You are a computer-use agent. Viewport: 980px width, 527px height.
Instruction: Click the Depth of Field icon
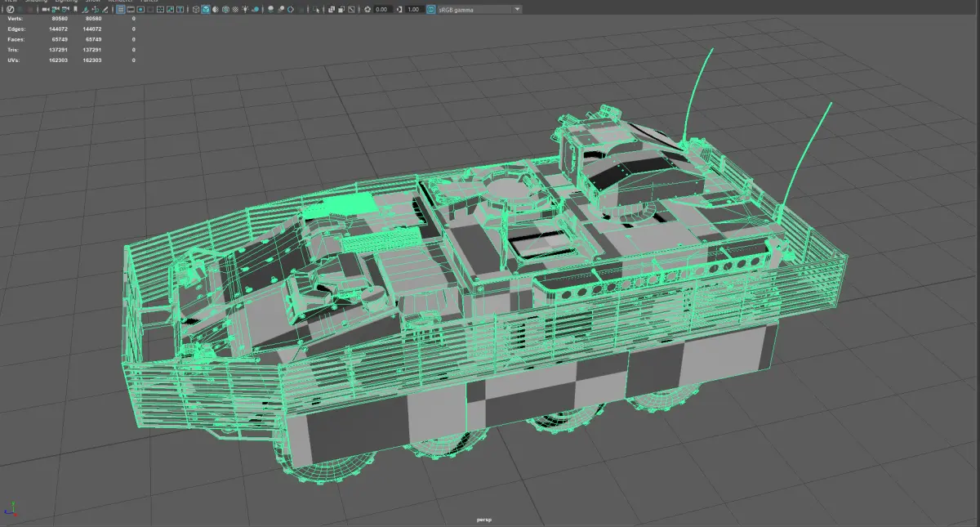pyautogui.click(x=301, y=9)
